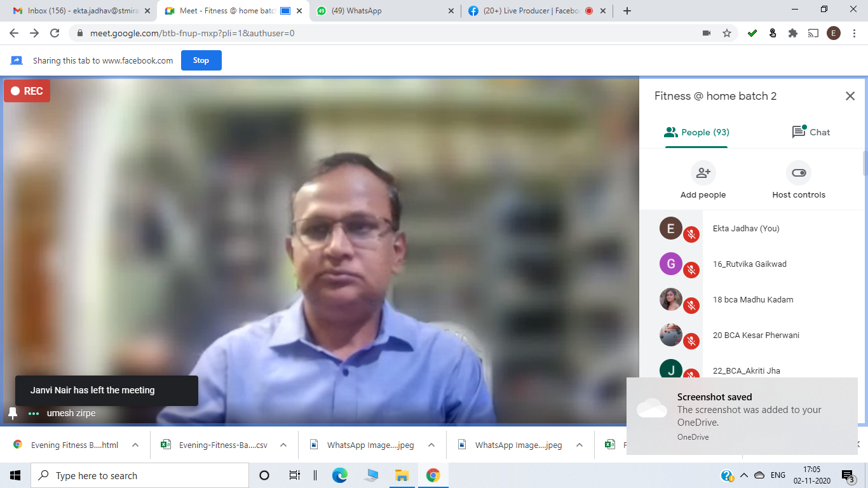
Task: Click the Windows taskbar search box
Action: click(140, 475)
